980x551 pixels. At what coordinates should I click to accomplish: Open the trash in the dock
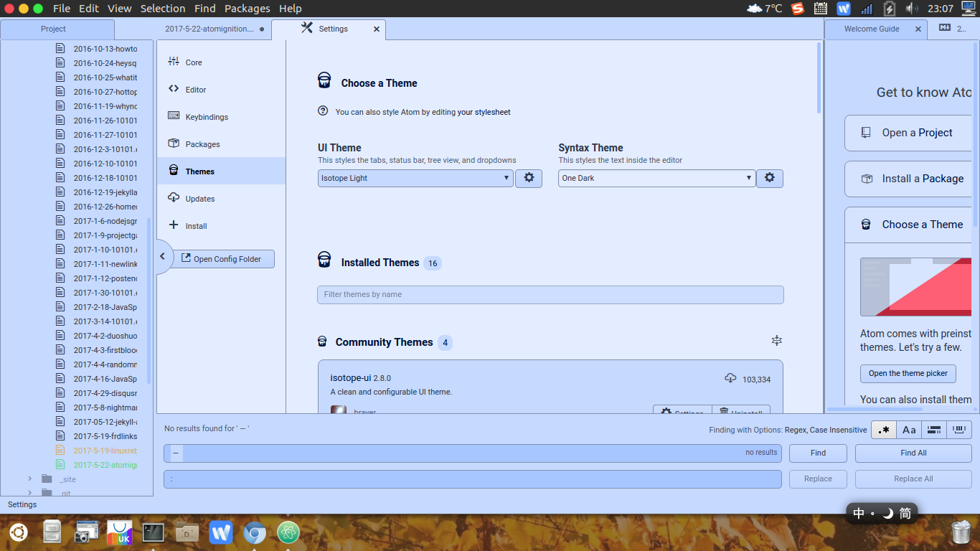click(x=961, y=532)
